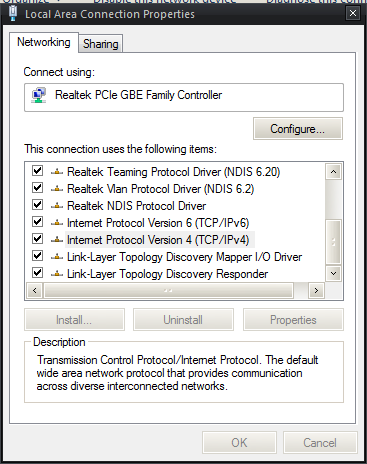Screen dimensions: 367x464
Task: Click the TCP/IPv6 protocol icon
Action: tap(57, 223)
